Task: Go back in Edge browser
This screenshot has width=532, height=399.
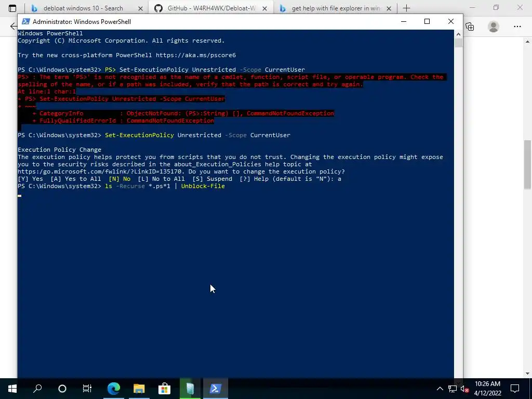Action: point(13,26)
